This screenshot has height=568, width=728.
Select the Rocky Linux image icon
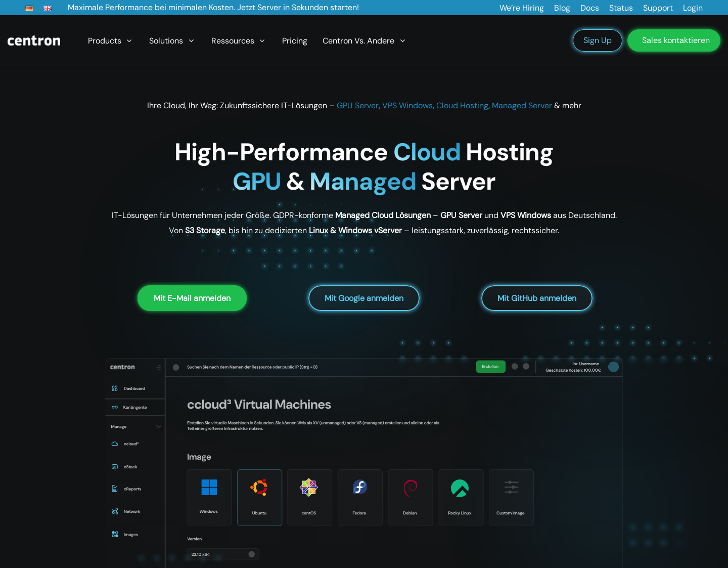pyautogui.click(x=460, y=488)
